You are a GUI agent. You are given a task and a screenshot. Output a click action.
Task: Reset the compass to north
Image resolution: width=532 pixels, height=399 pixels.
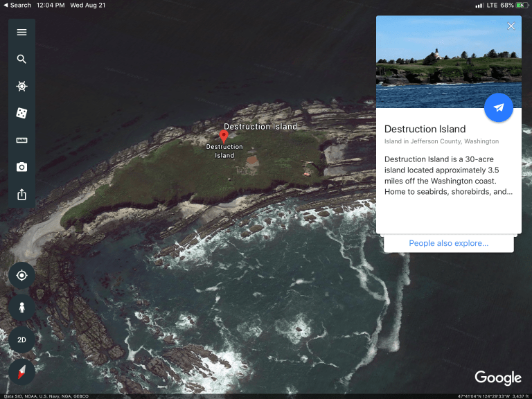click(21, 373)
